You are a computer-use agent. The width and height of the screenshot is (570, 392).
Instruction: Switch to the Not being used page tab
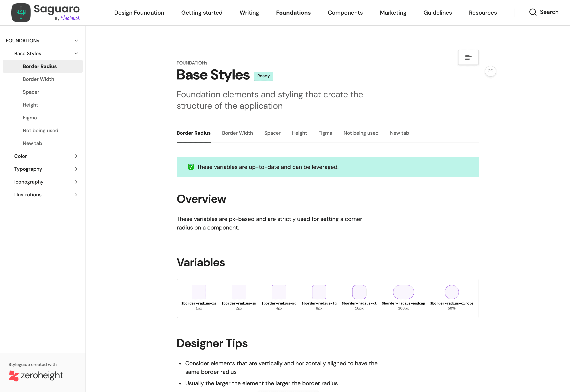361,133
